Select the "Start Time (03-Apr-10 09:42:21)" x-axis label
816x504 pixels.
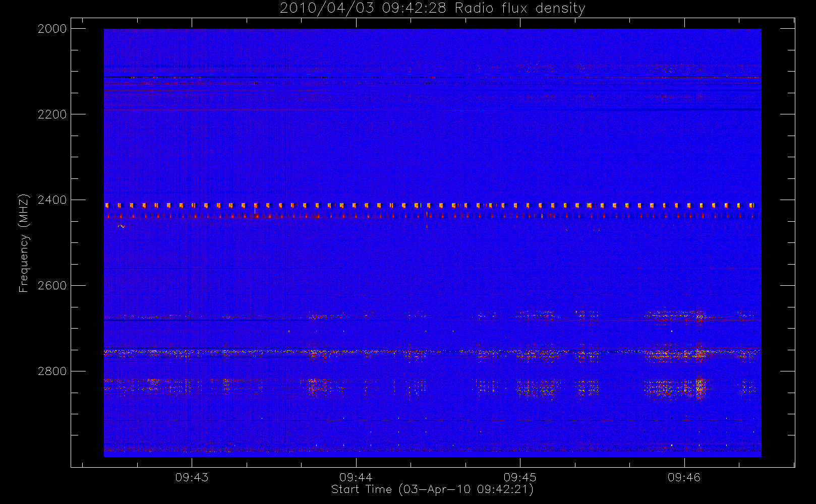click(x=432, y=489)
